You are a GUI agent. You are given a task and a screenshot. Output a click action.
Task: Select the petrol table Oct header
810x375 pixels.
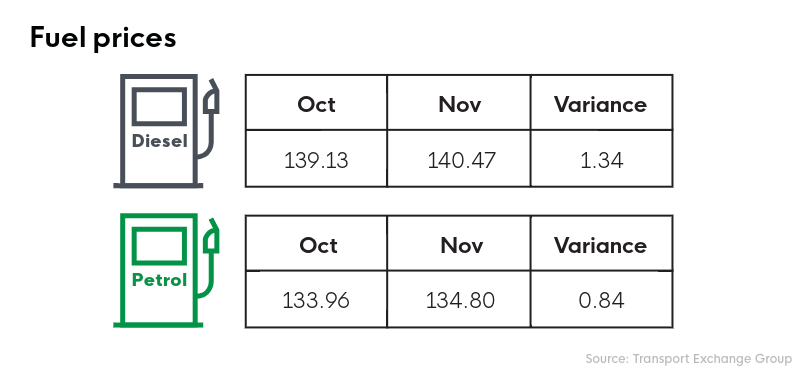pos(318,245)
